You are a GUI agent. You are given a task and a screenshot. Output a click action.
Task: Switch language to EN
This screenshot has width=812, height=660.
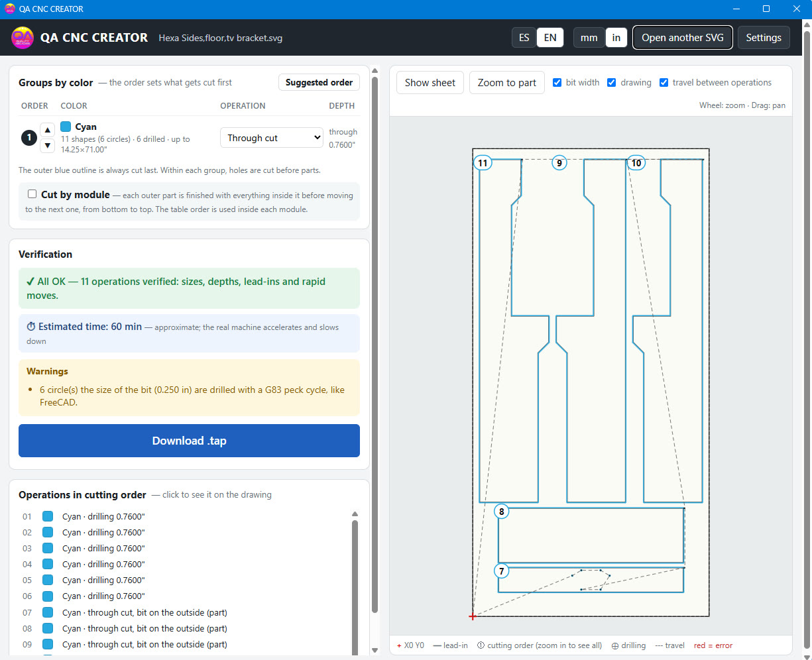[550, 38]
